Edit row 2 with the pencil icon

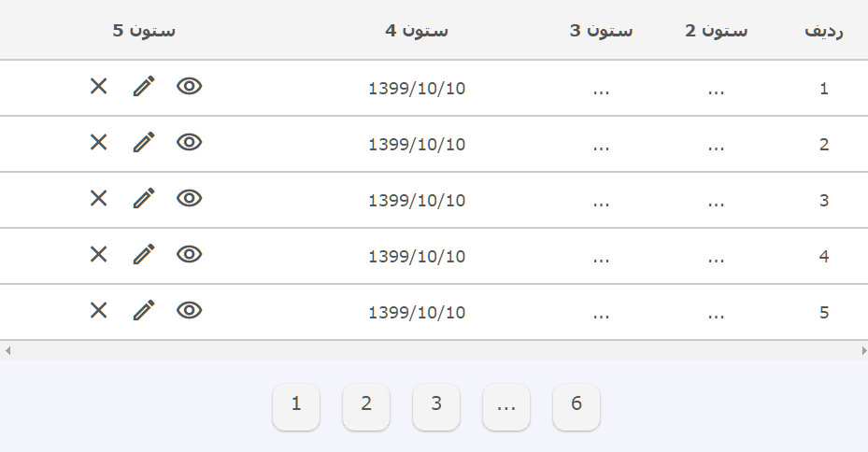[x=144, y=142]
